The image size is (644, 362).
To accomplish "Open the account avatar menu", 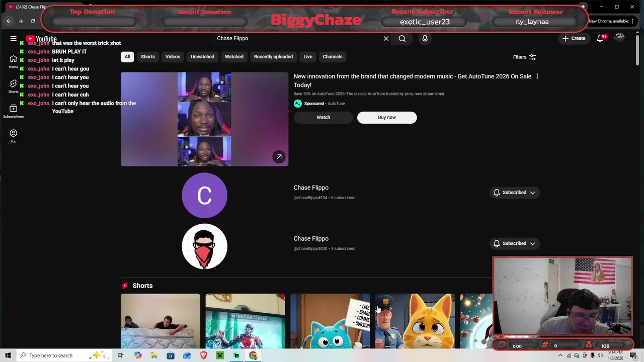I will click(619, 38).
